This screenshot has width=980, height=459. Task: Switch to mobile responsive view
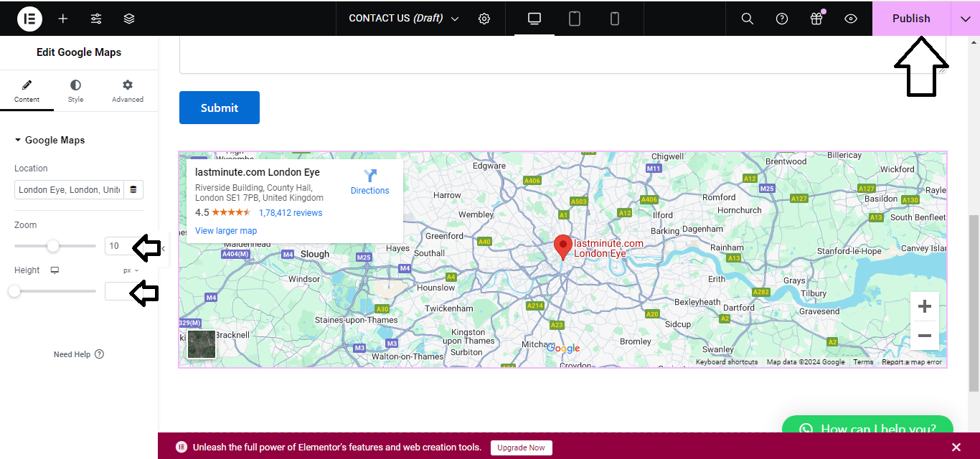(x=615, y=19)
